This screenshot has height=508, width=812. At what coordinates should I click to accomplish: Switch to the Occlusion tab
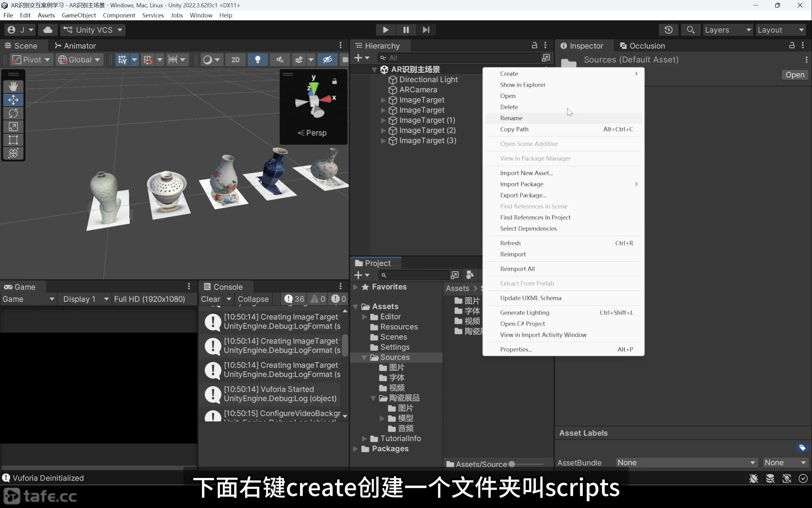pyautogui.click(x=643, y=46)
